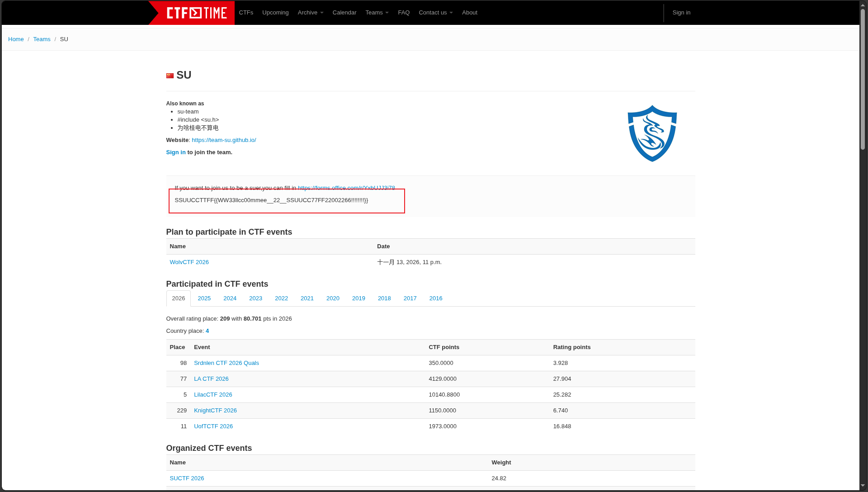Open the WolvCTF 2026 event link

point(189,262)
